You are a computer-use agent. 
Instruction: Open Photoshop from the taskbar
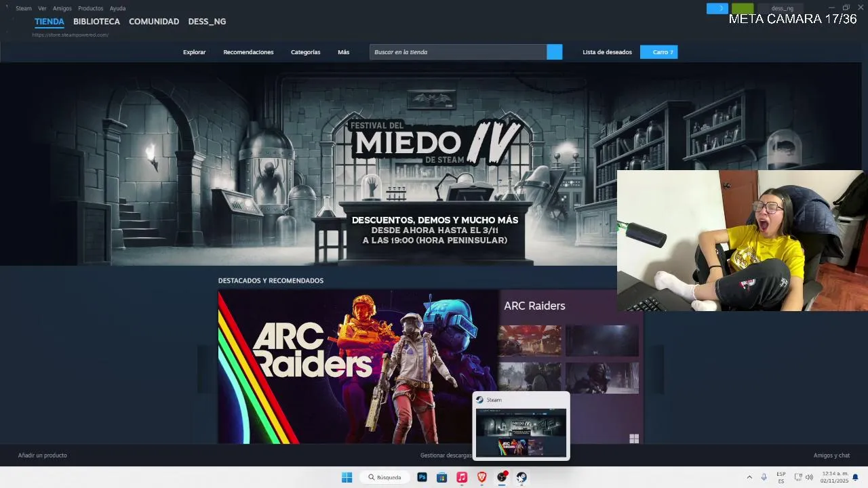click(x=422, y=477)
